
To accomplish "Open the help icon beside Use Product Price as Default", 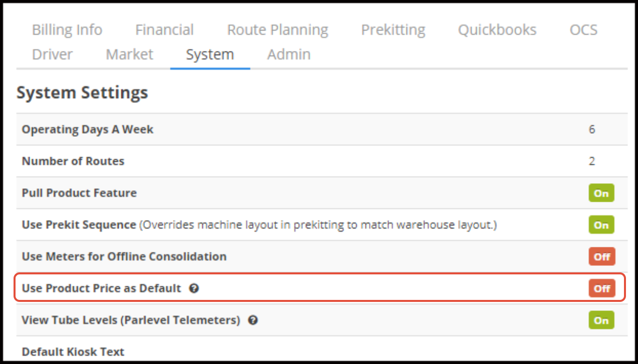I will tap(194, 288).
